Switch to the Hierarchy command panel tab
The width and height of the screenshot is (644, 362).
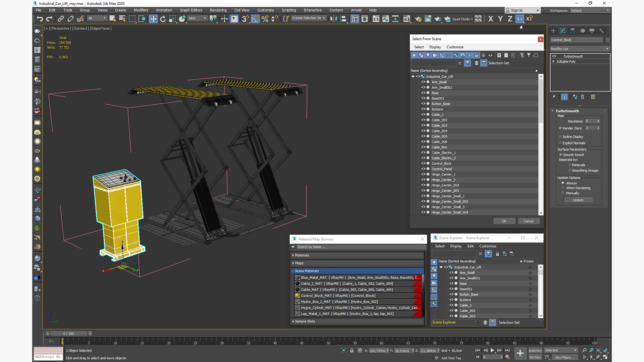[x=573, y=31]
